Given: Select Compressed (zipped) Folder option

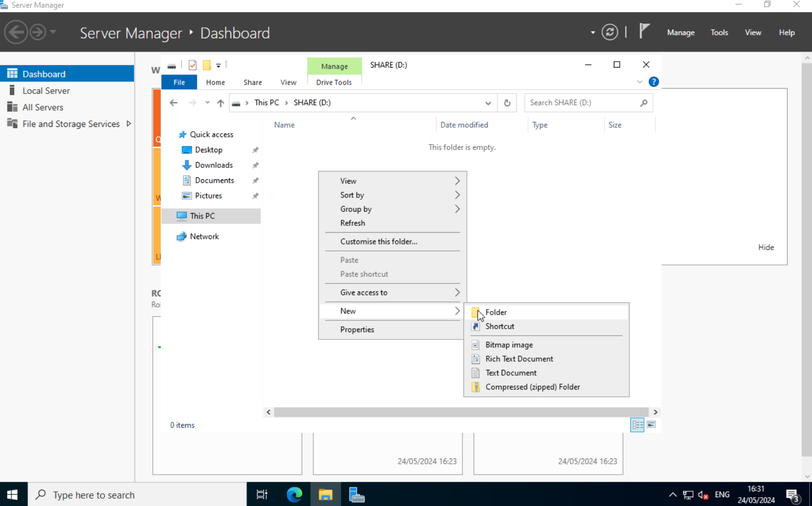Looking at the screenshot, I should point(546,387).
